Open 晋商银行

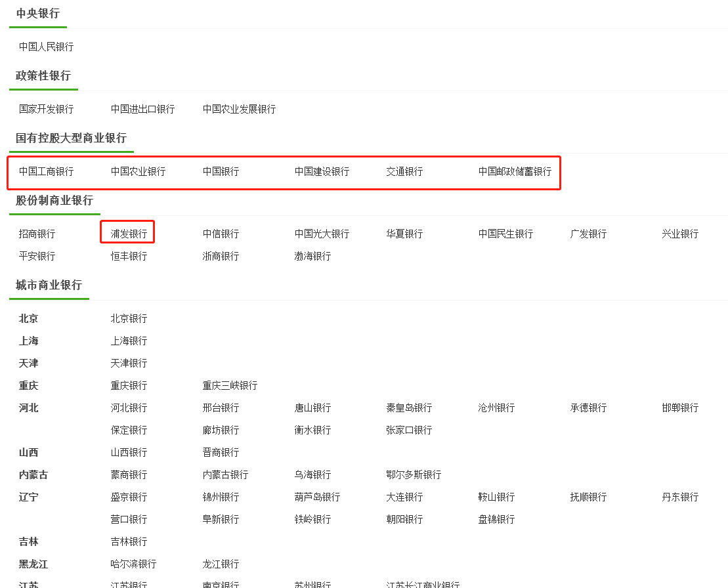221,453
